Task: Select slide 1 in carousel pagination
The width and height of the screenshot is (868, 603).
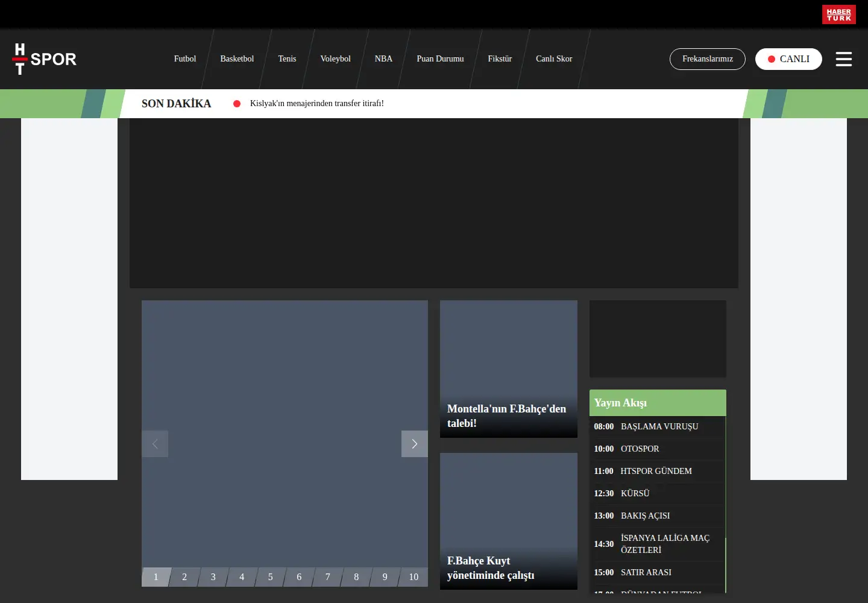Action: click(x=156, y=577)
